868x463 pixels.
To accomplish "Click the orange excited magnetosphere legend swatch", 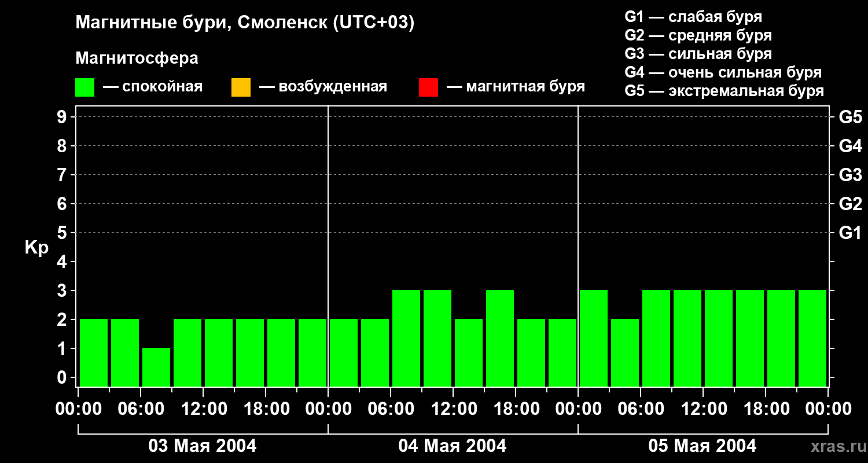I will coord(241,87).
